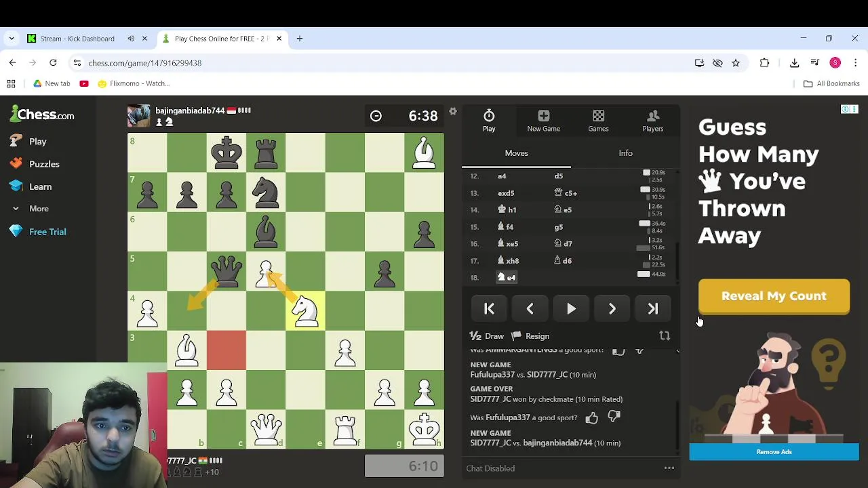The height and width of the screenshot is (488, 868).
Task: Go forward in browser history
Action: tap(33, 62)
